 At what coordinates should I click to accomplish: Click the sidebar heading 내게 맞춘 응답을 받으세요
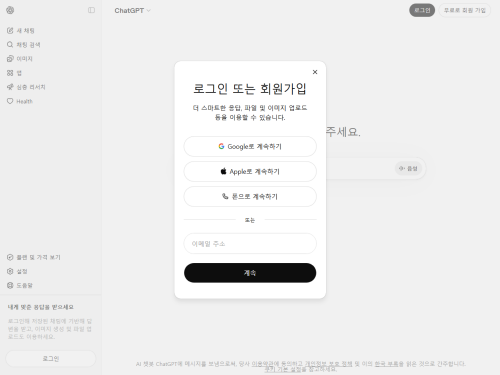pyautogui.click(x=41, y=307)
